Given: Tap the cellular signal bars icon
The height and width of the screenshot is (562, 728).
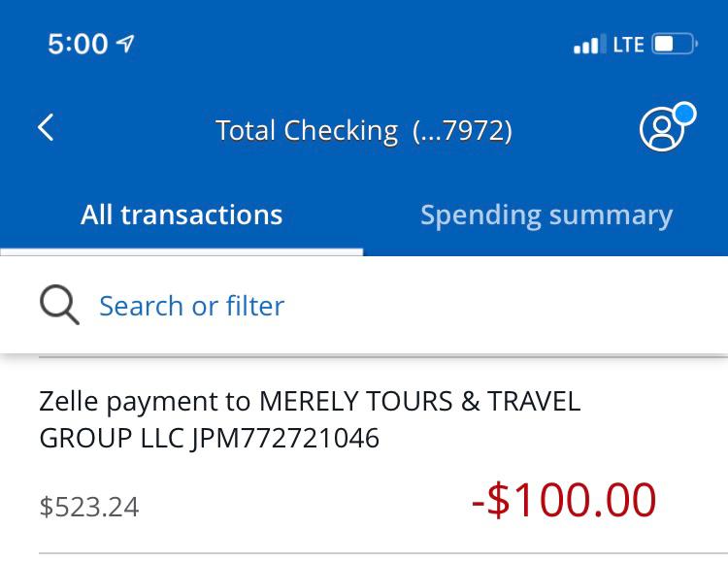Looking at the screenshot, I should 589,45.
